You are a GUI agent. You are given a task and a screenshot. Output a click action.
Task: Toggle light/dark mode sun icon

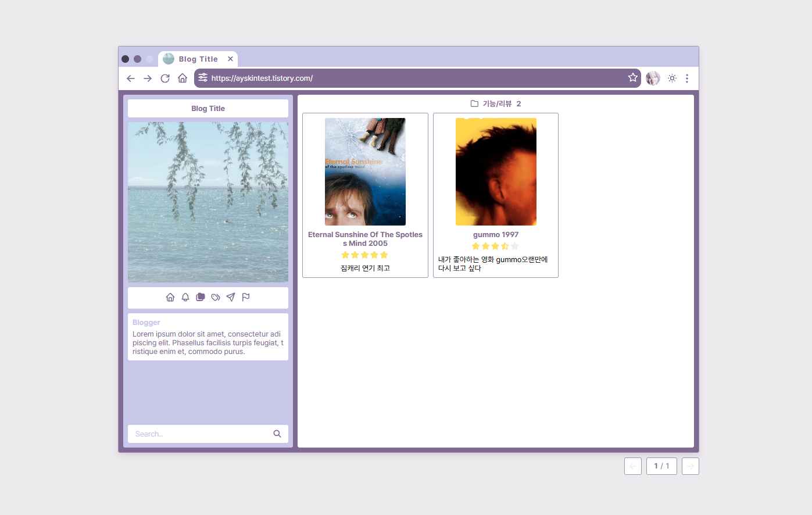coord(672,78)
